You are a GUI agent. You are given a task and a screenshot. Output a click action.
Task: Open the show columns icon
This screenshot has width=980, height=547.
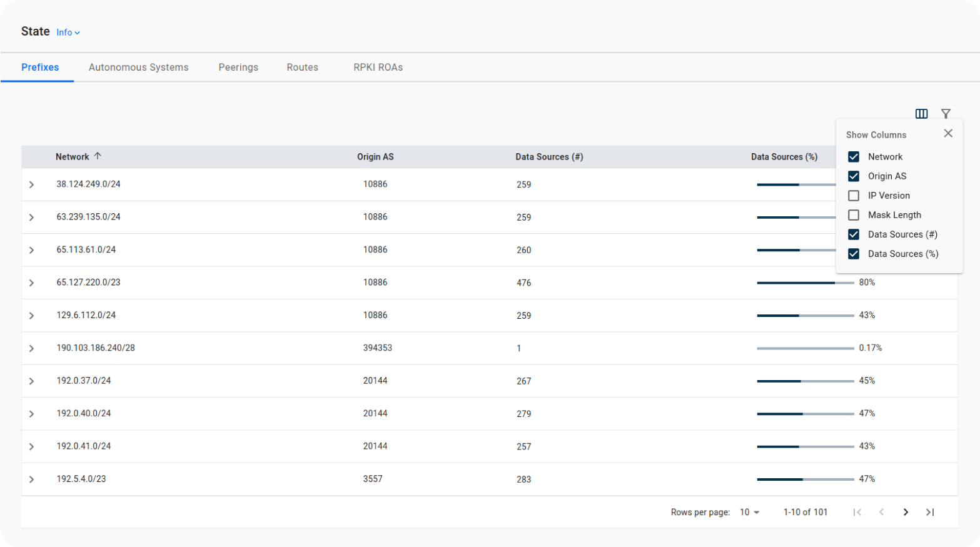(921, 114)
